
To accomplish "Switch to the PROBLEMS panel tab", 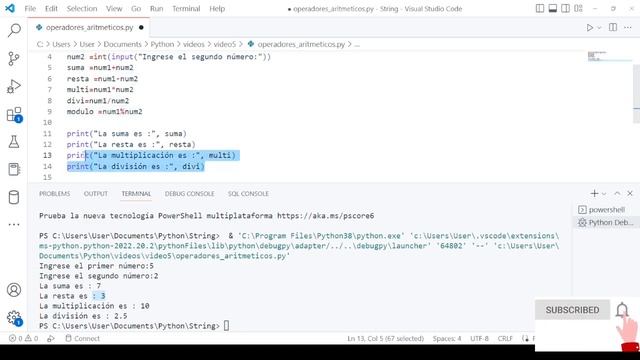I will (55, 193).
